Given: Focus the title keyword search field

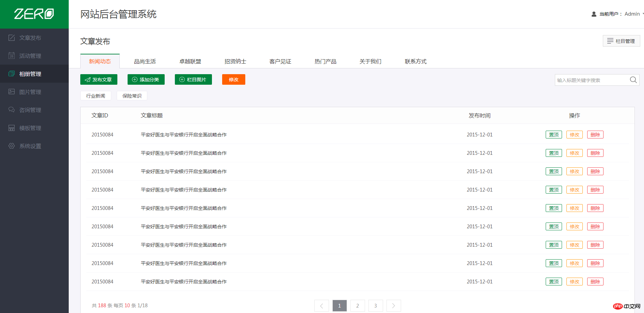Looking at the screenshot, I should tap(591, 80).
